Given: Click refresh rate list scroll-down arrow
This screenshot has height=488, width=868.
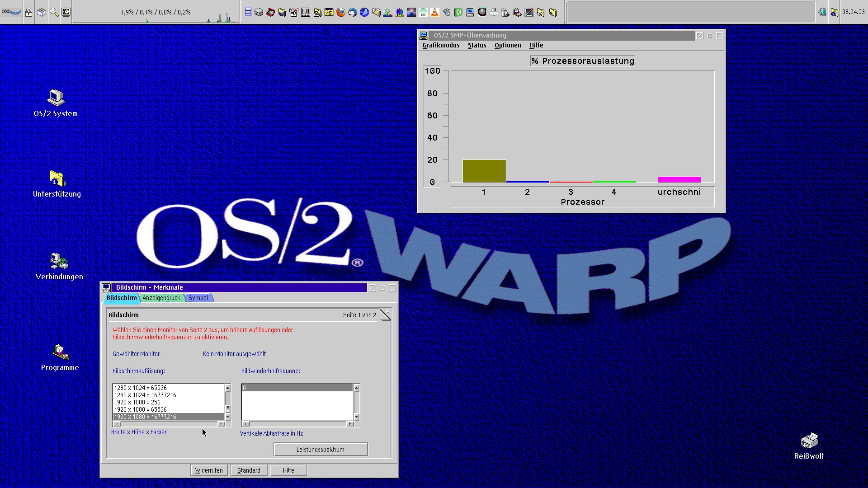Looking at the screenshot, I should pos(357,417).
